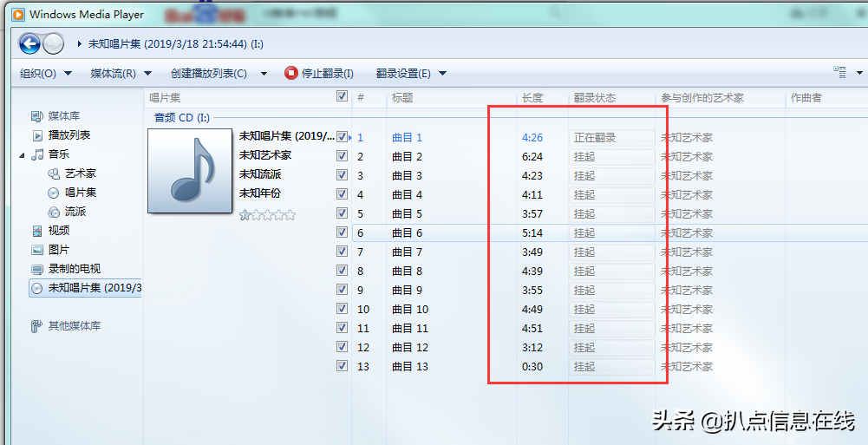The width and height of the screenshot is (868, 445).
Task: Click the breadcrumb arrow before 未知唱片集
Action: pyautogui.click(x=80, y=43)
